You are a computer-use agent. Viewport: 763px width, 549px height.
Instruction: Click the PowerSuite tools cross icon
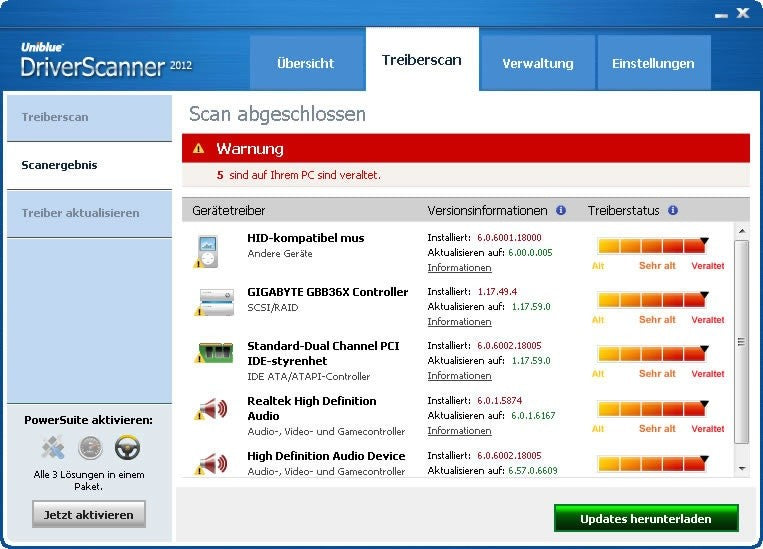pos(53,447)
